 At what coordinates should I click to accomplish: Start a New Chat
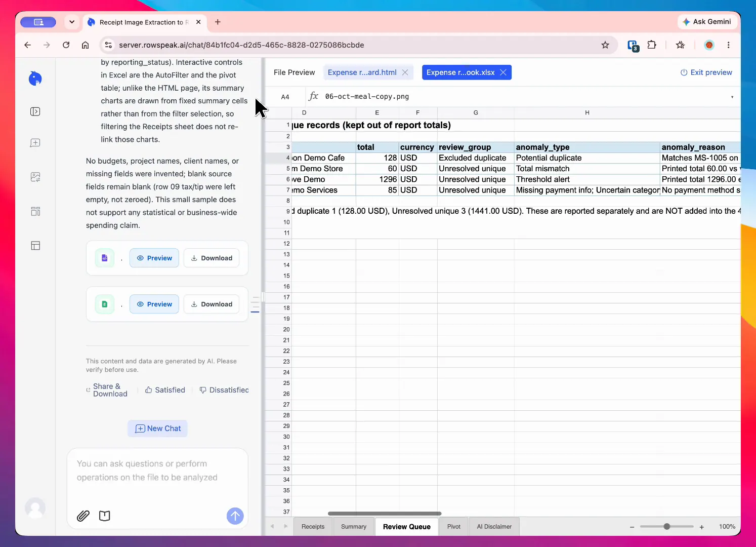point(158,428)
